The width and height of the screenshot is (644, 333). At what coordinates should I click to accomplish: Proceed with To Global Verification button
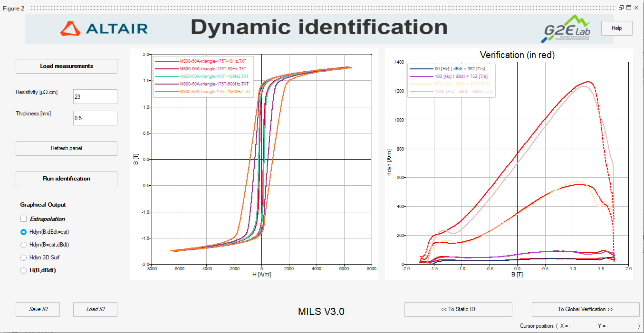[585, 309]
